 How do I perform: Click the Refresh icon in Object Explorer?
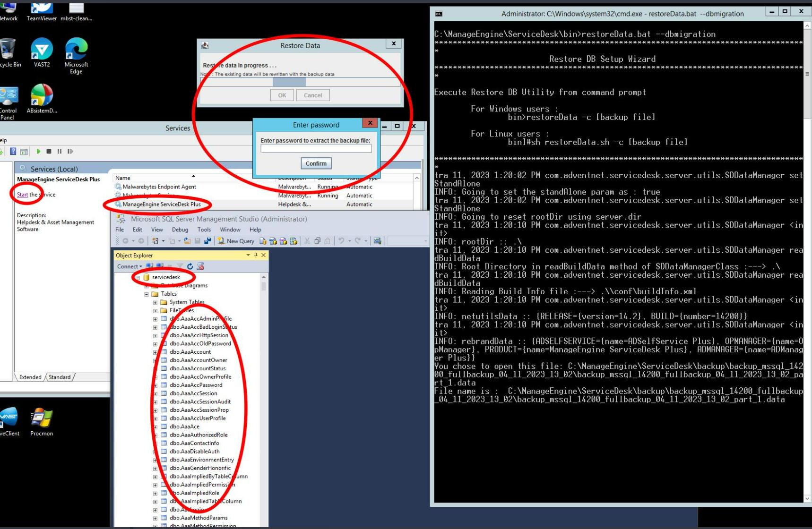pos(190,266)
